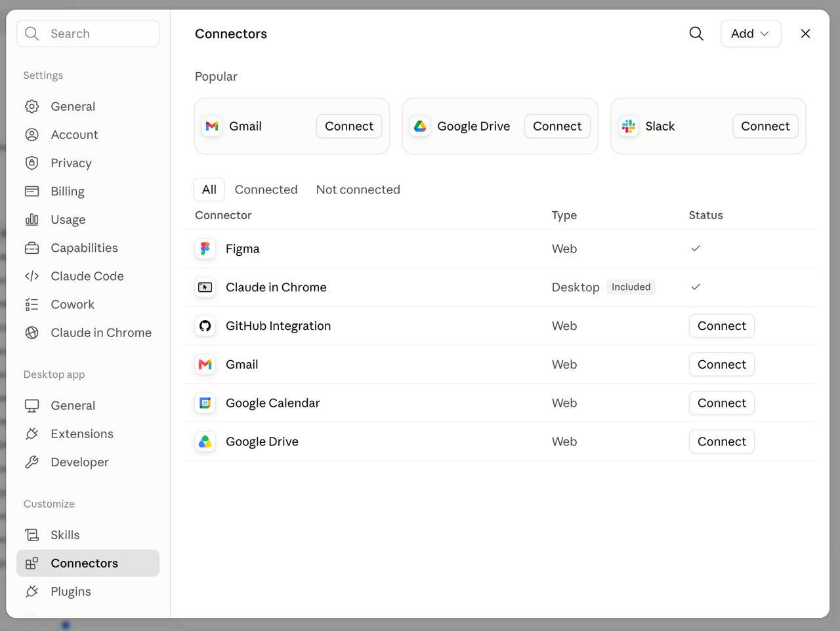The width and height of the screenshot is (840, 631).
Task: Click the Skills scroll icon
Action: [31, 535]
